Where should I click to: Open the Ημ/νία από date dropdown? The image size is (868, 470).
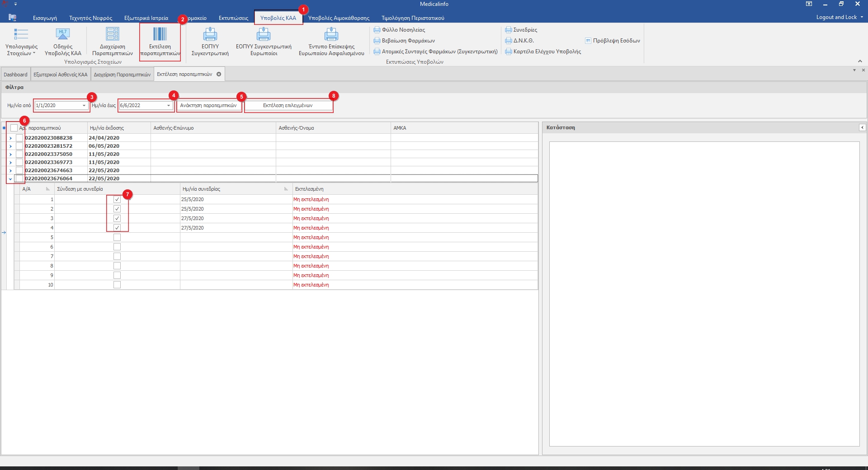(x=84, y=106)
